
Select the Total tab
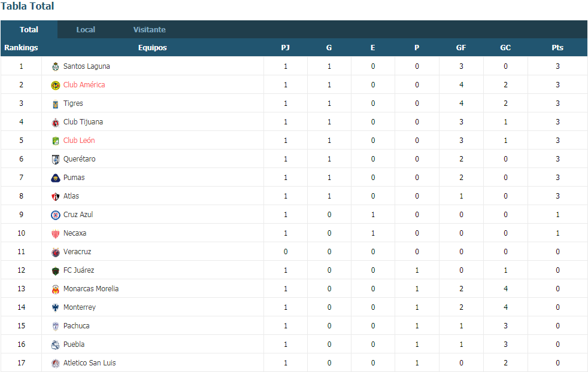click(29, 29)
